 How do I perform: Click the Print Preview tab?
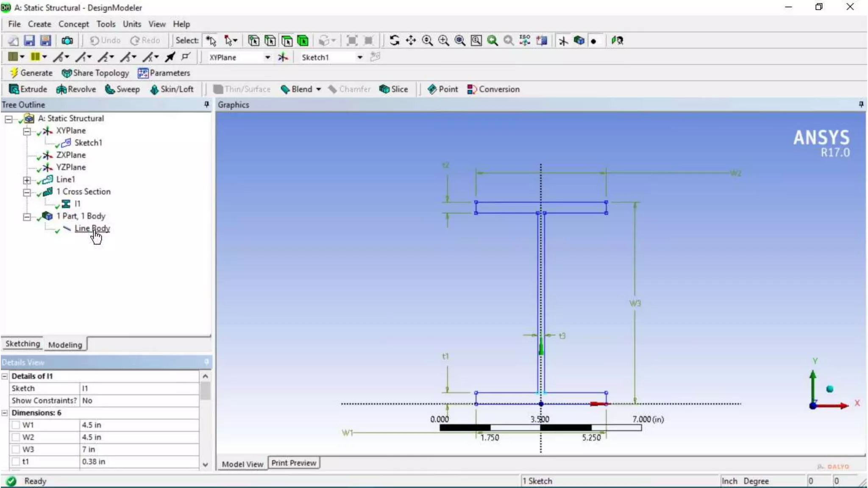click(x=293, y=463)
